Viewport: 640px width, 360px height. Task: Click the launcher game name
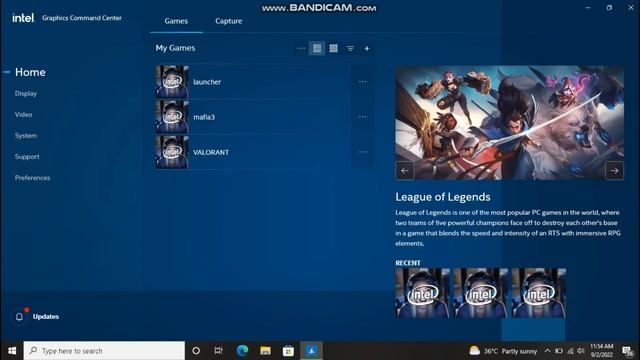tap(207, 82)
